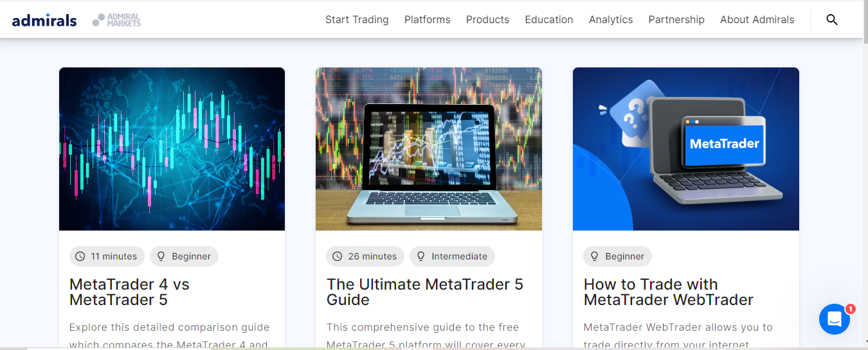Click the candlestick chart thumbnail image
The image size is (868, 350).
172,149
